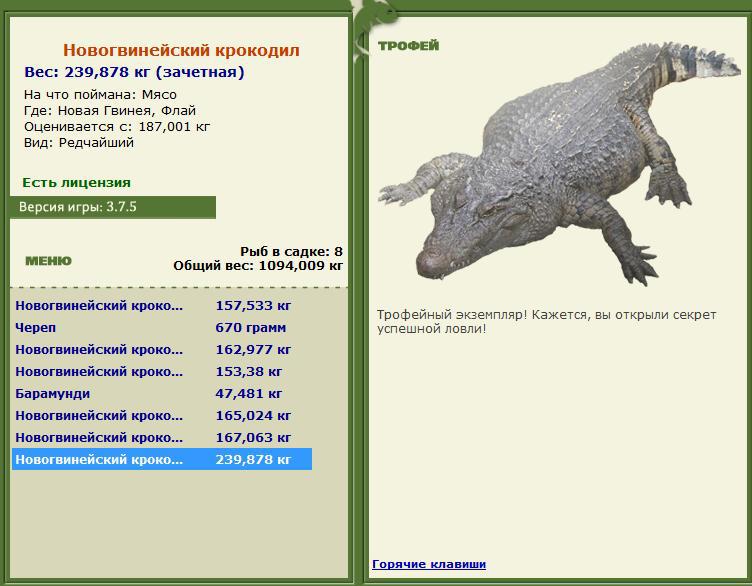Click the Версия игры: 3.7.5 banner
752x586 pixels.
(113, 207)
